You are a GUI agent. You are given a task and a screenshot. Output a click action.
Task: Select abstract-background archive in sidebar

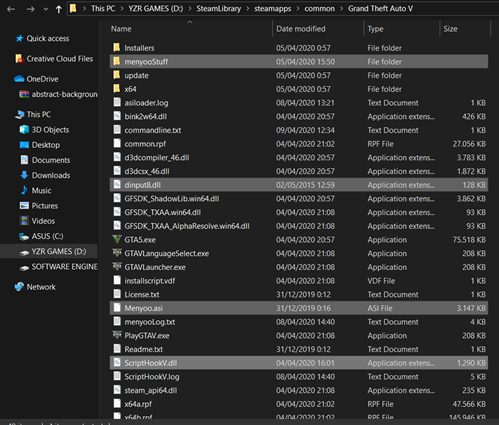click(64, 94)
